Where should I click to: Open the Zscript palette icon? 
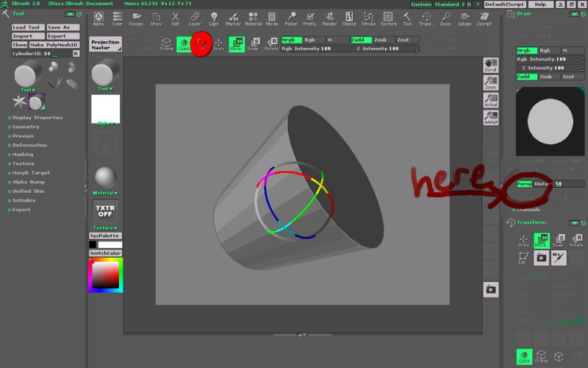click(484, 18)
